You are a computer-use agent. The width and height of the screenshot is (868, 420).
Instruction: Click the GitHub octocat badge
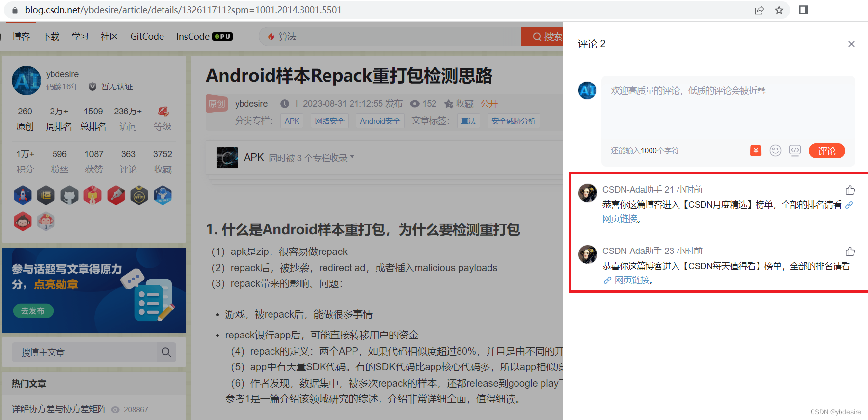[x=69, y=196]
